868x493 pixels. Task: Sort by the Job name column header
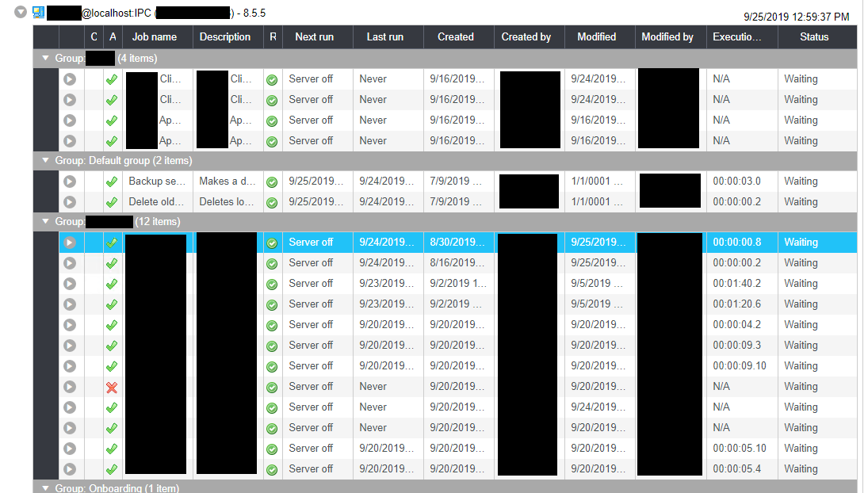click(154, 36)
